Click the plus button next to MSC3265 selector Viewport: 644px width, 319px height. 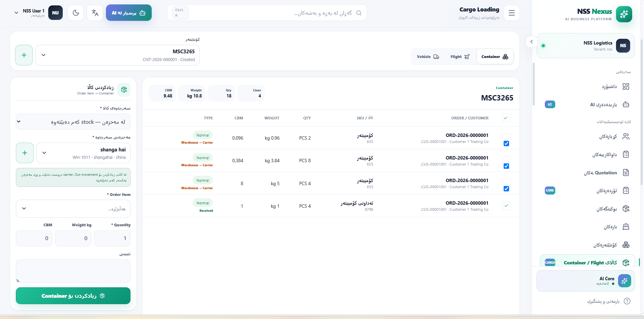click(24, 55)
